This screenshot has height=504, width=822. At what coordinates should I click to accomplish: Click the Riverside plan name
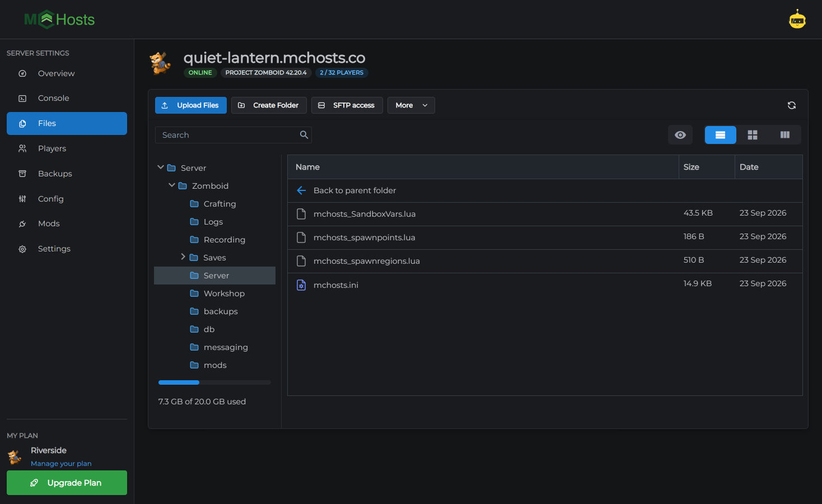[x=49, y=450]
